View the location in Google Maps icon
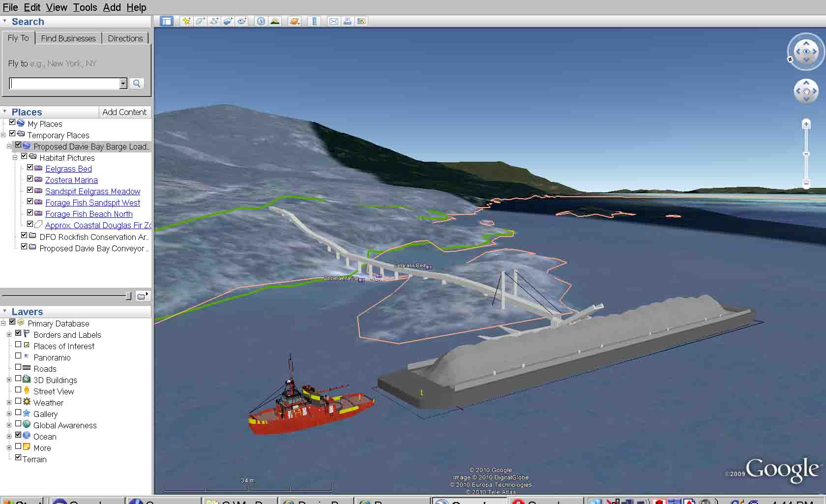The width and height of the screenshot is (826, 504). point(361,21)
